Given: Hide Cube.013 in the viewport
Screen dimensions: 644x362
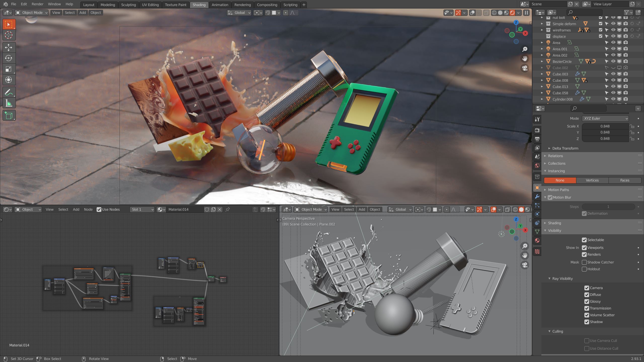Looking at the screenshot, I should pos(613,86).
